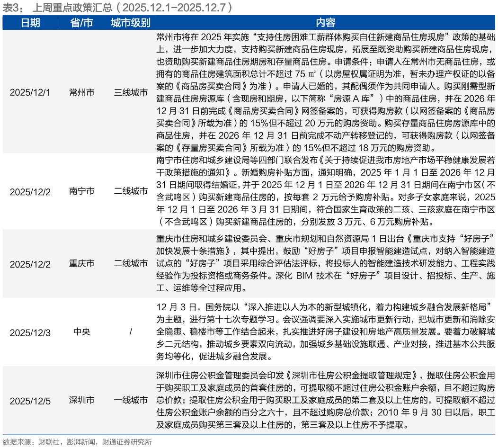Select the date cell 2025/12/1
Viewport: 498px width, 448px height.
pos(30,92)
